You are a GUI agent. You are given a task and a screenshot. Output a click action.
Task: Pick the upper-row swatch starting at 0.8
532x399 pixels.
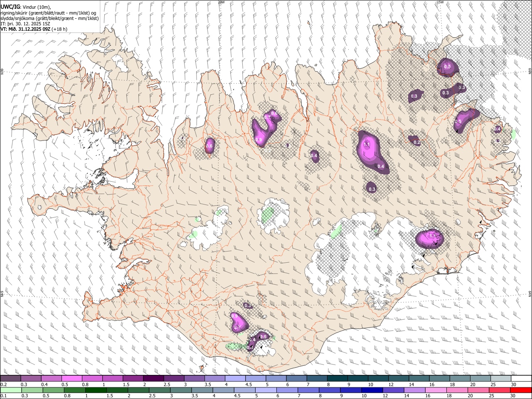click(x=92, y=379)
